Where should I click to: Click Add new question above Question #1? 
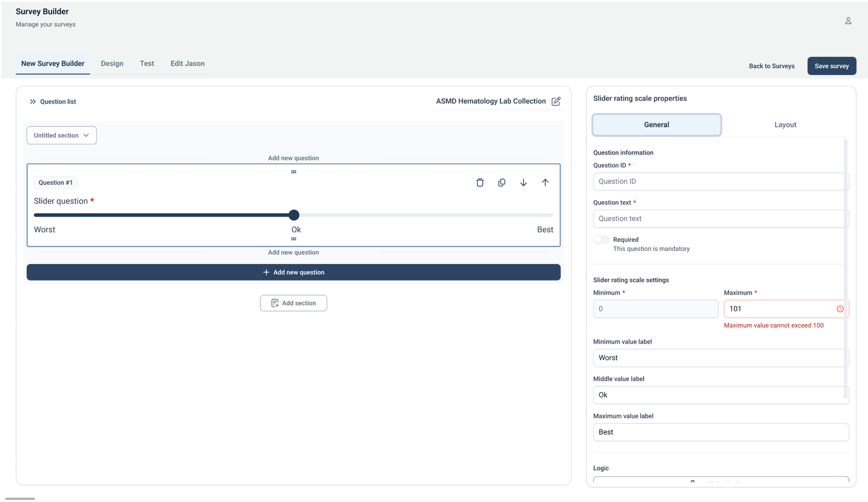click(x=293, y=158)
